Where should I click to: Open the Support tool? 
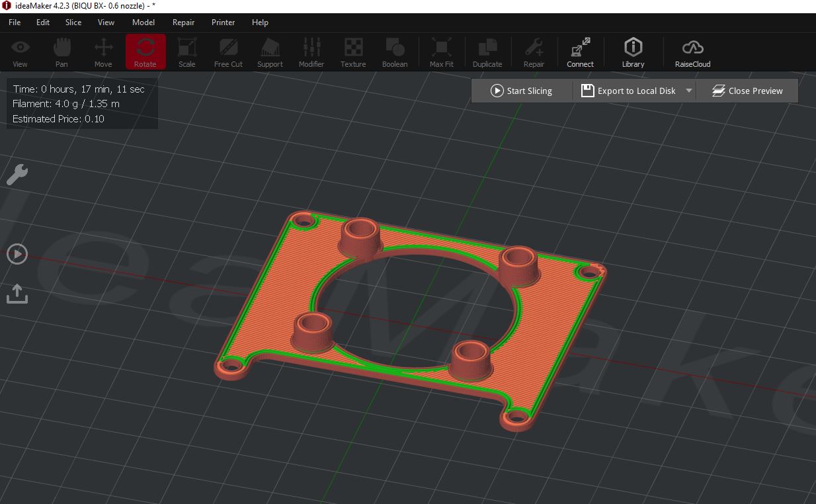269,52
